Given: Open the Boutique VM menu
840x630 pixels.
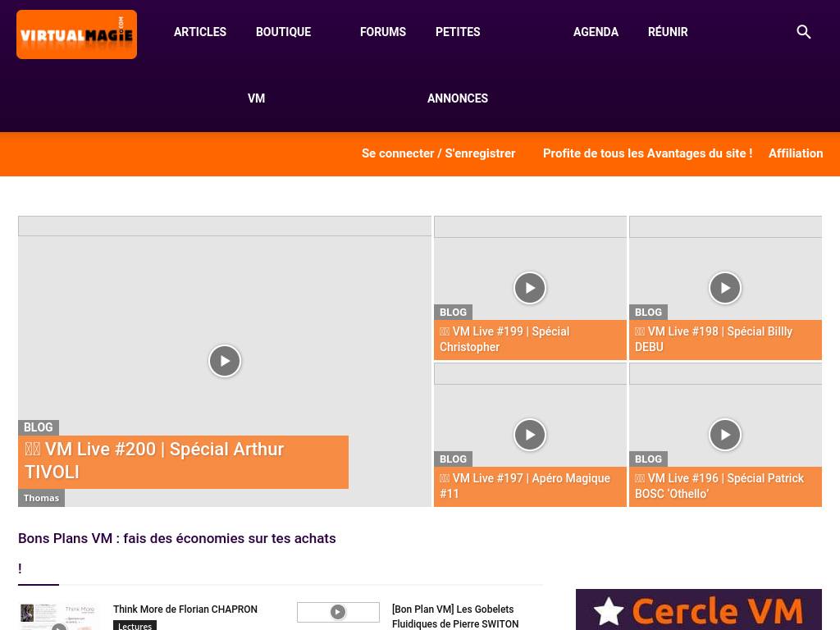Looking at the screenshot, I should pyautogui.click(x=283, y=32).
